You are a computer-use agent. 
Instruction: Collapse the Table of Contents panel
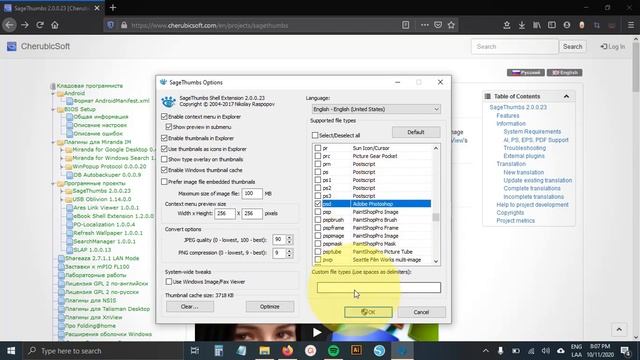coord(566,96)
